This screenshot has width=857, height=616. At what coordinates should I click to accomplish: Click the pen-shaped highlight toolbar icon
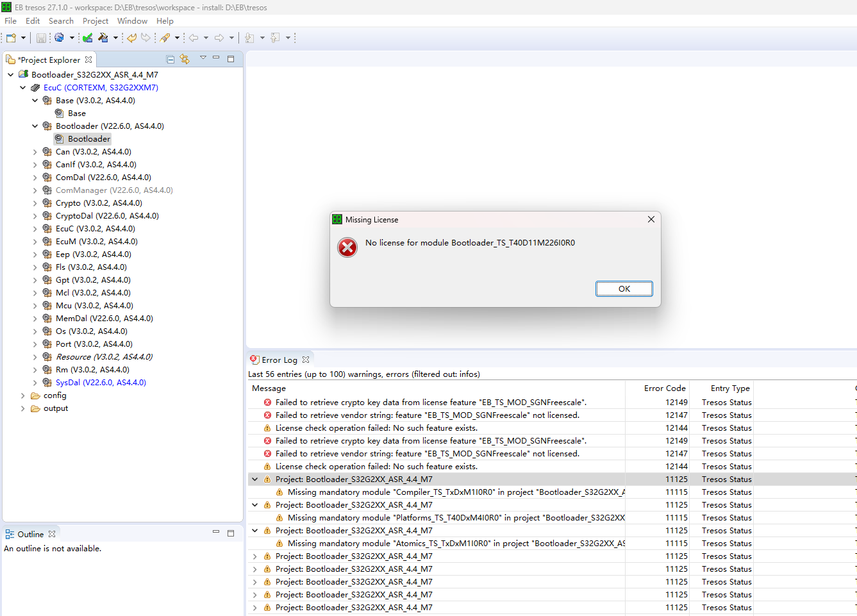[165, 38]
